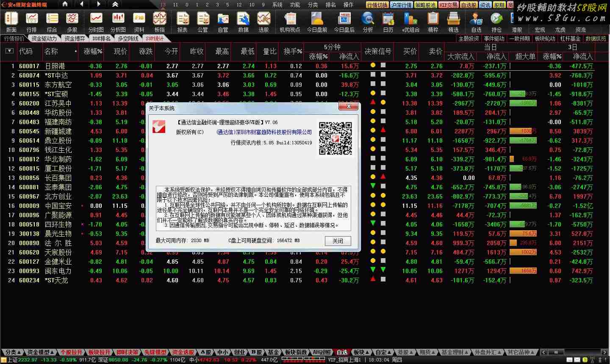Sort by the 涨幅% column header
The height and width of the screenshot is (364, 610).
click(93, 51)
